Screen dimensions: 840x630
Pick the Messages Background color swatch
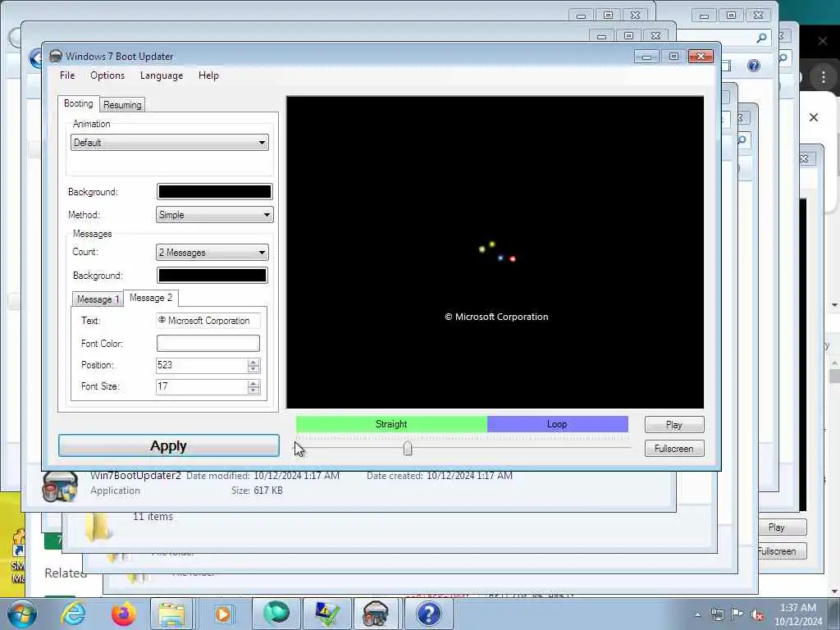click(212, 276)
